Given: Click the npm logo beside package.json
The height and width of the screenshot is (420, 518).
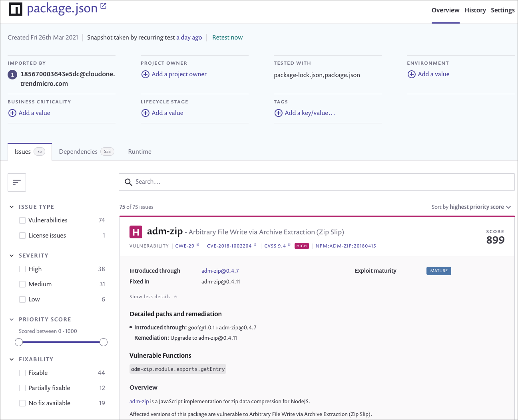Looking at the screenshot, I should pyautogui.click(x=16, y=9).
